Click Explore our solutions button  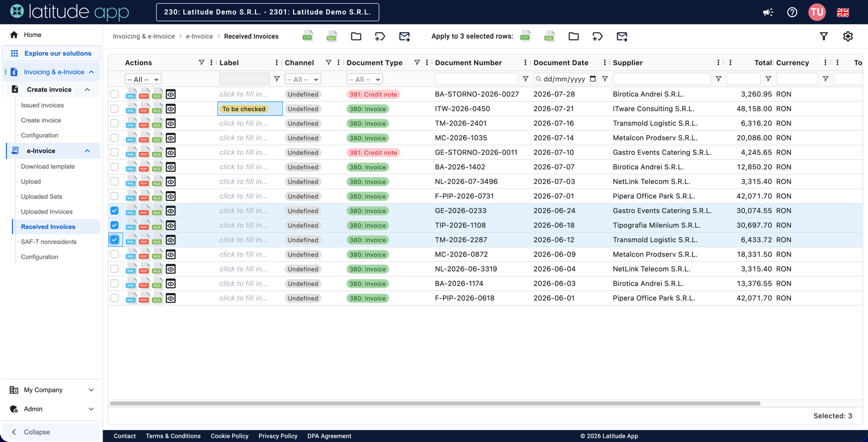51,53
